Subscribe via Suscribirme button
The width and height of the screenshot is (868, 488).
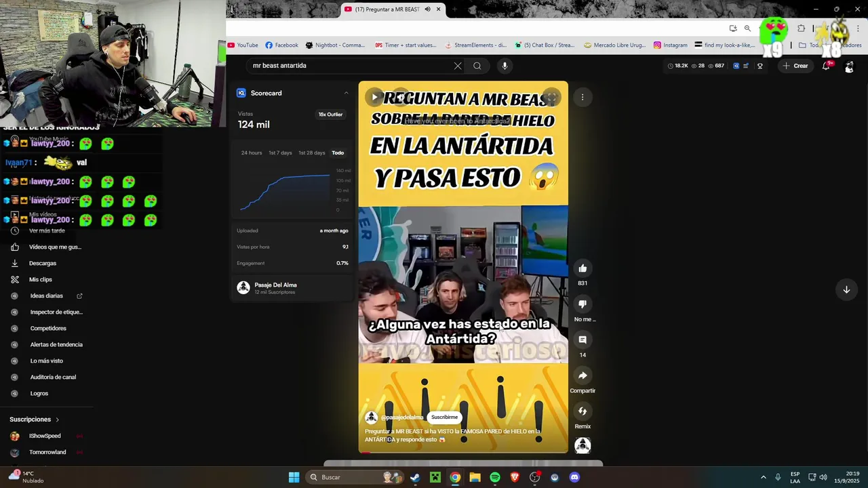pos(445,418)
